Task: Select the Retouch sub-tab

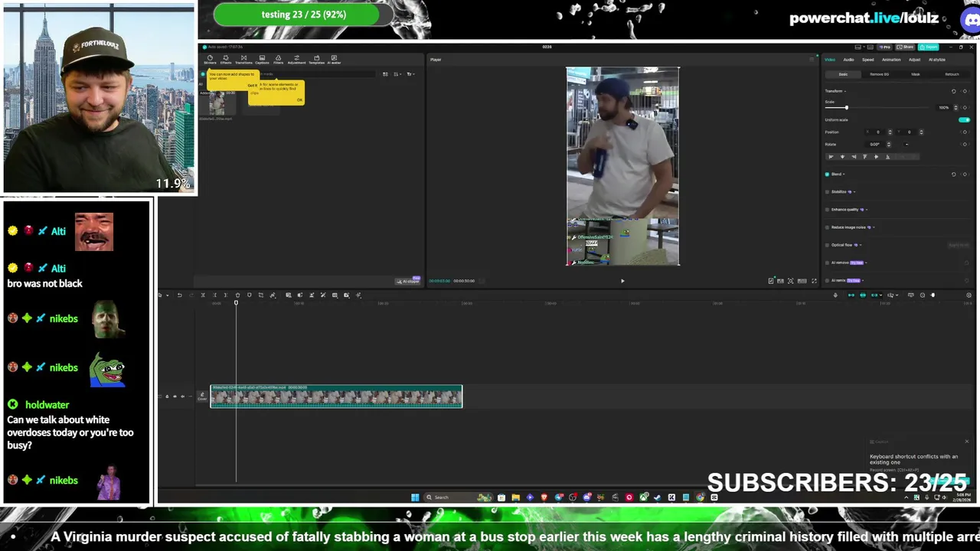Action: click(952, 74)
